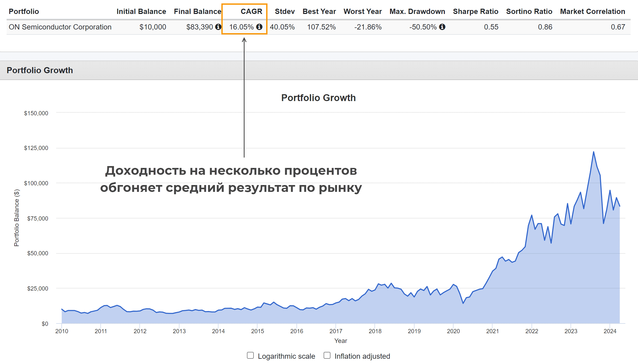Select the ON Semiconductor Corporation row name
This screenshot has width=638, height=364.
(60, 27)
